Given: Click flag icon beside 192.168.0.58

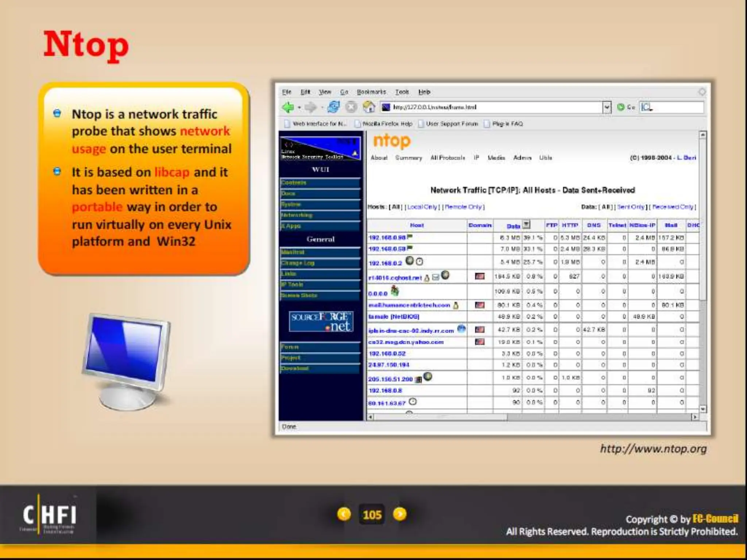Looking at the screenshot, I should click(x=410, y=248).
